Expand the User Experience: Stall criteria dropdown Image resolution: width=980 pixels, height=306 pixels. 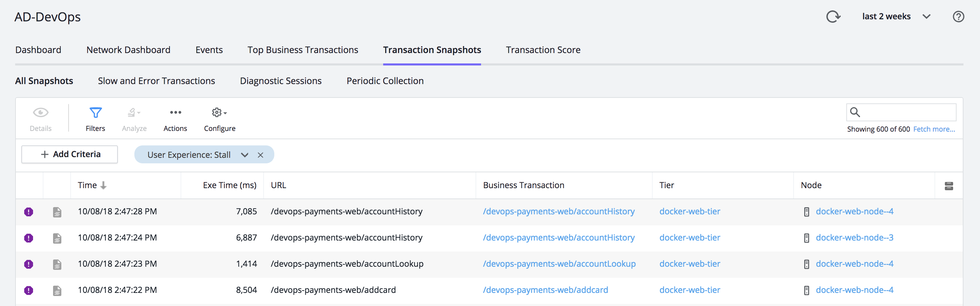(245, 155)
